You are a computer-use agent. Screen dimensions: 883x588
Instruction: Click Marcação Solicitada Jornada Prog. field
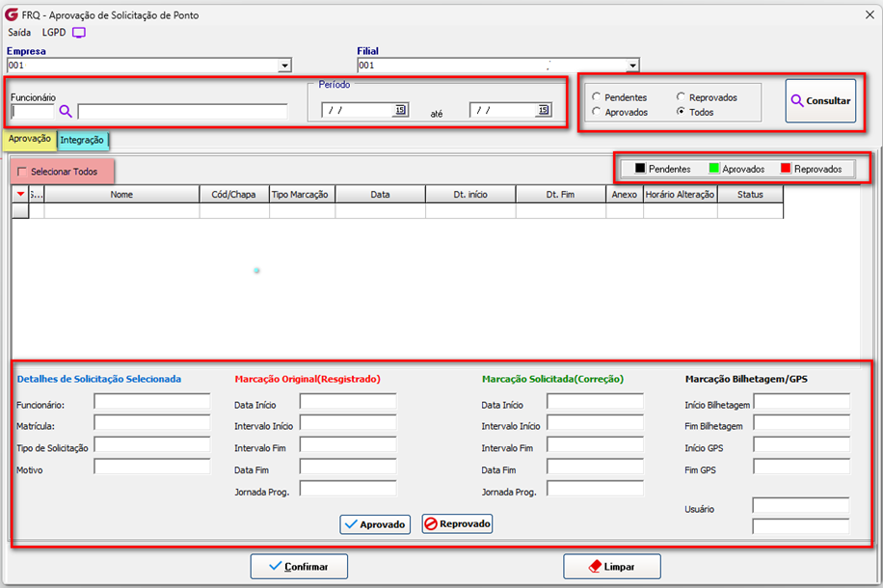[x=595, y=489]
